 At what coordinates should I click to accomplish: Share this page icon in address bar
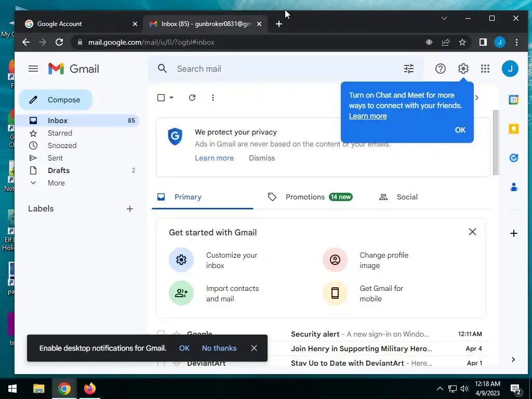[445, 42]
